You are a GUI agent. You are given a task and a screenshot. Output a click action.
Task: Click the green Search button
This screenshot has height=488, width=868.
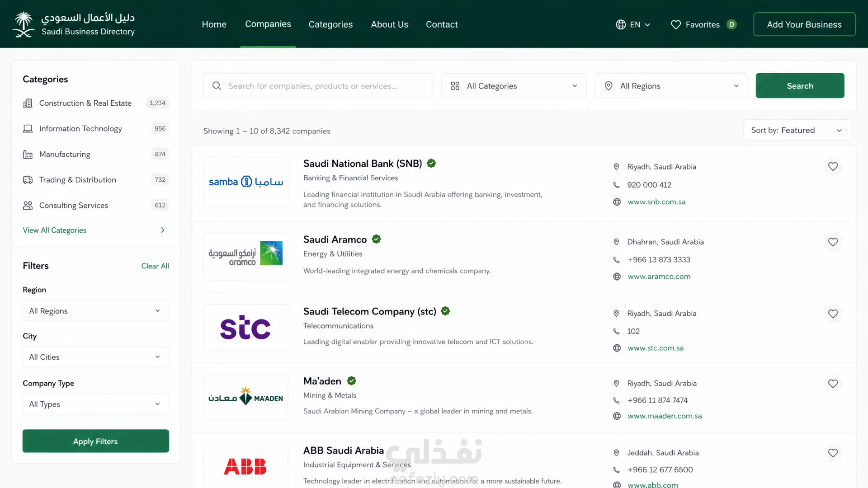click(800, 86)
